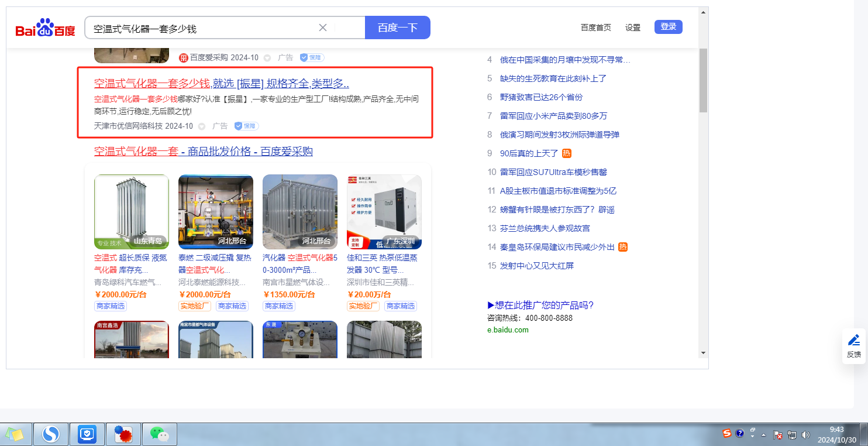
Task: Click the 保障 badge on the 天津市优信网络科技 ad
Action: tap(246, 126)
